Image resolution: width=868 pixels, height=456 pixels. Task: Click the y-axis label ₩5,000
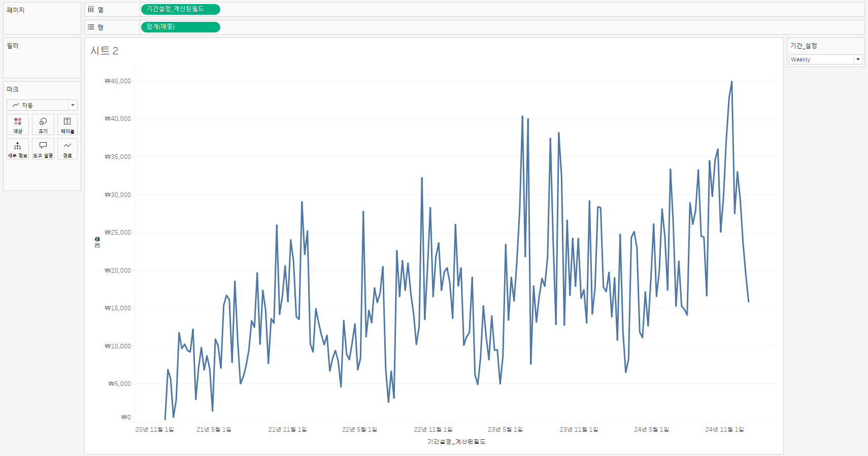pos(120,384)
